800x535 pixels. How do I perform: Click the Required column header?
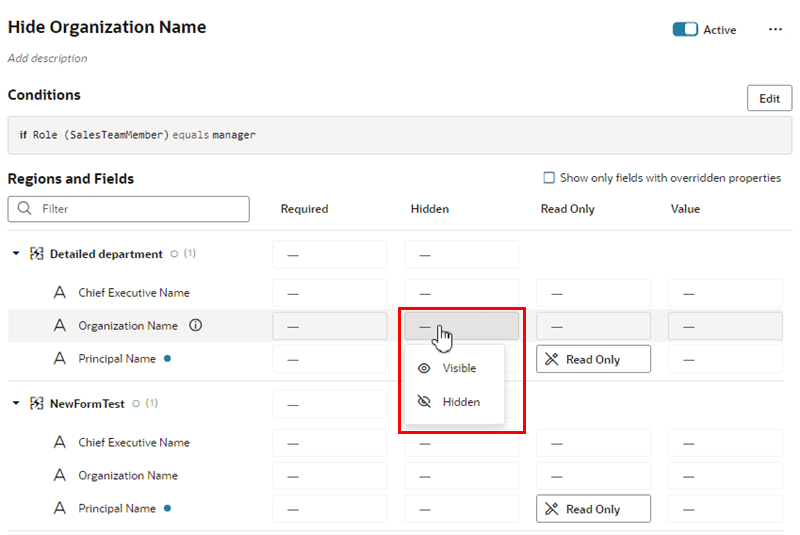click(x=304, y=209)
